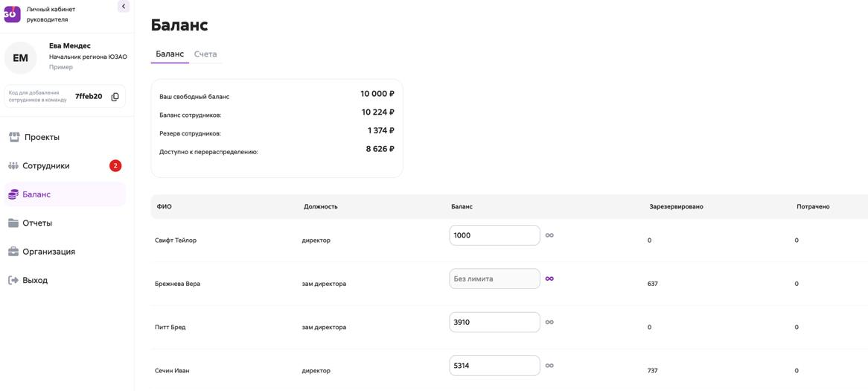868x391 pixels.
Task: Click the Выход logout icon
Action: (14, 280)
